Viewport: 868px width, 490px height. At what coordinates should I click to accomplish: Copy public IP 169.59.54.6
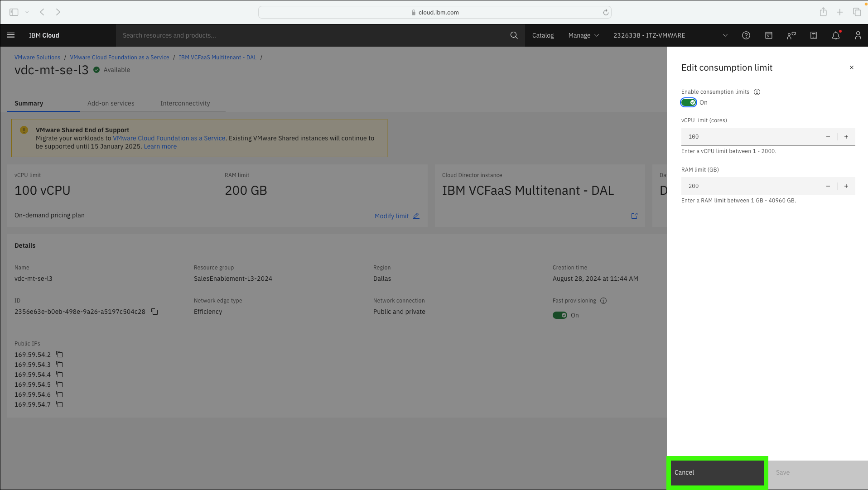click(x=59, y=394)
